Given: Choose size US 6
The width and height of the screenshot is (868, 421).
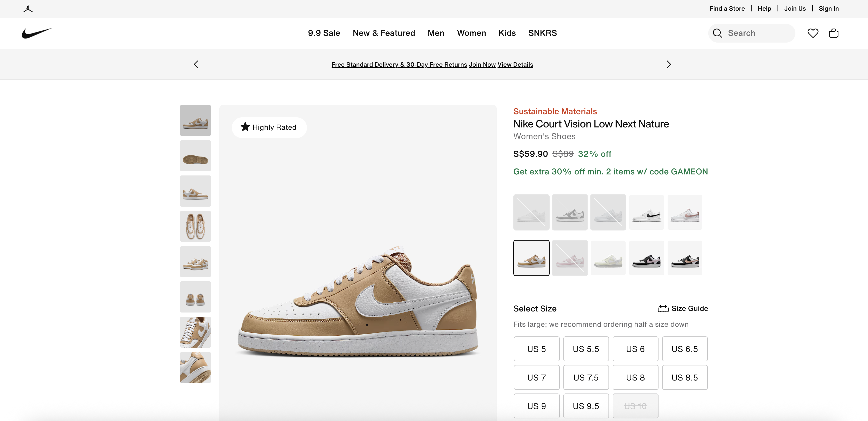Looking at the screenshot, I should (x=635, y=349).
